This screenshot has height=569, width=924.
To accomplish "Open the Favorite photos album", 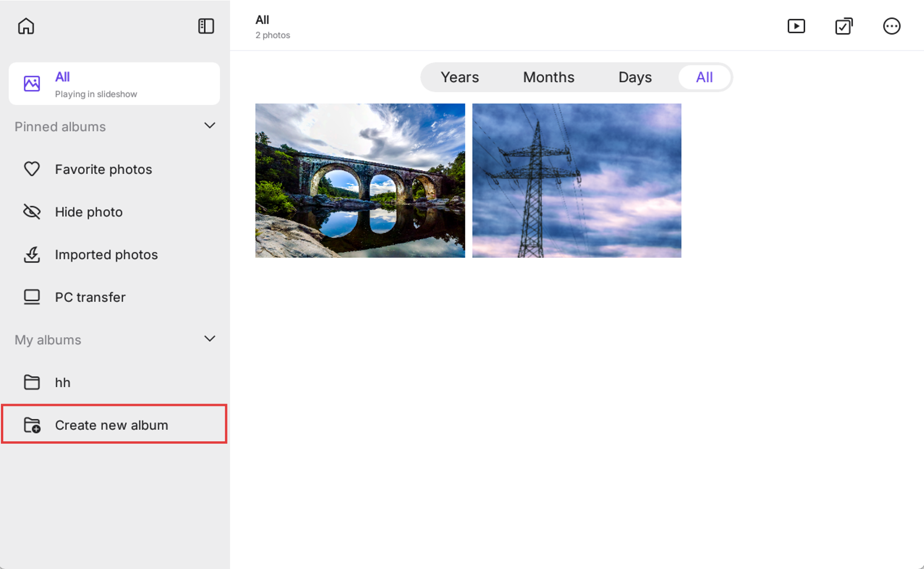I will point(114,169).
